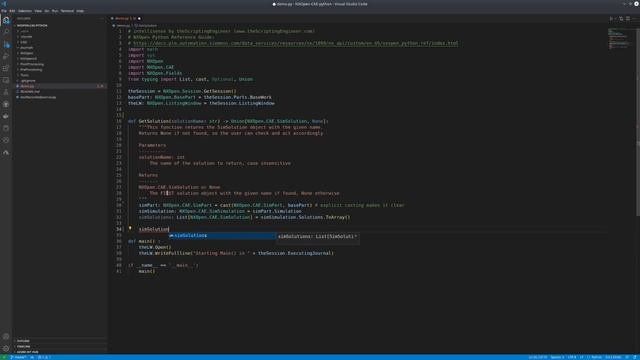The height and width of the screenshot is (360, 640).
Task: Collapse the NXOPEN-CAE-PYTHON root folder
Action: [32, 25]
